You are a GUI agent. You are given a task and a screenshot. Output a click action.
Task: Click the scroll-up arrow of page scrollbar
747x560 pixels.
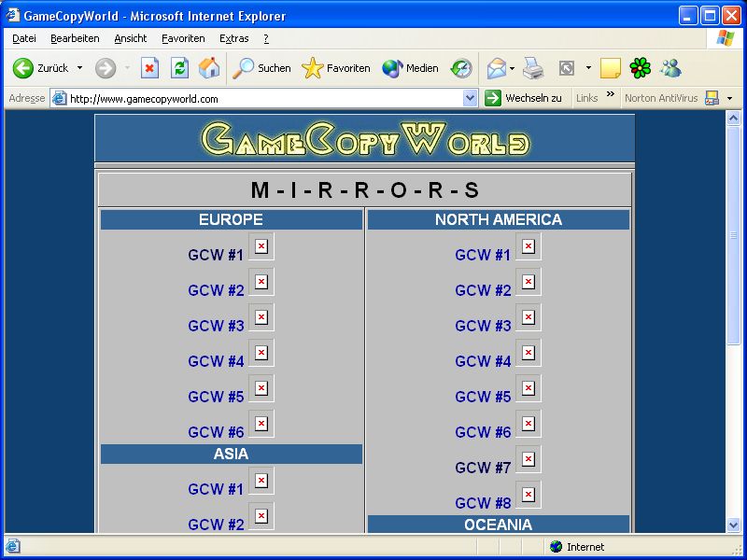[x=733, y=118]
